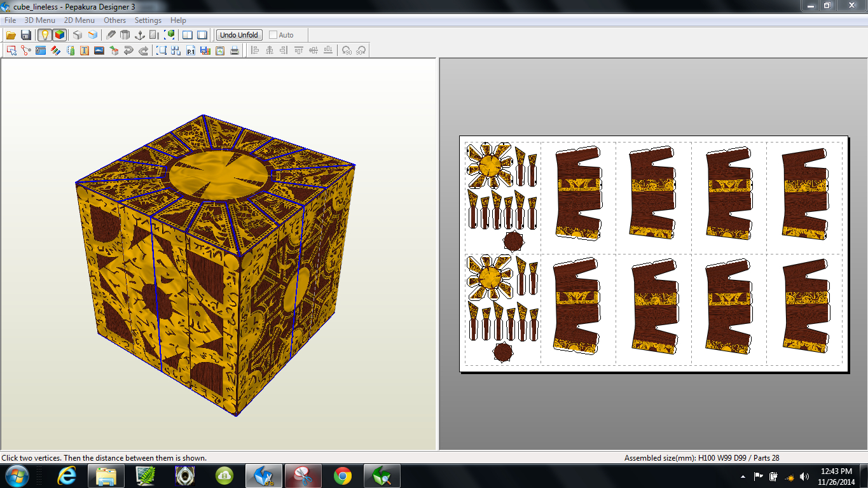This screenshot has width=868, height=488.
Task: Click the align vertical middle icon
Action: point(313,50)
